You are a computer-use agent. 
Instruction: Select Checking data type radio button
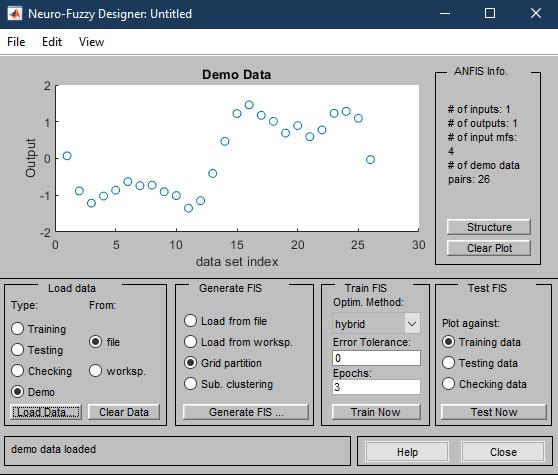tap(17, 371)
